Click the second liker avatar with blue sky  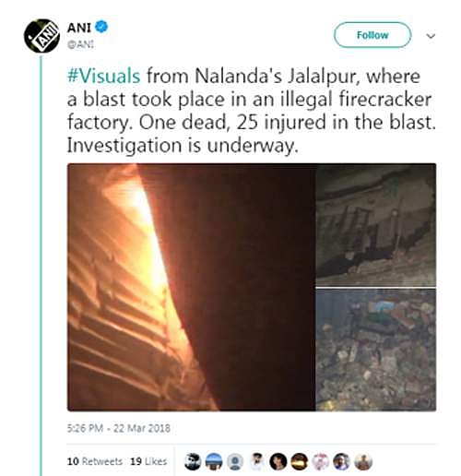[214, 461]
